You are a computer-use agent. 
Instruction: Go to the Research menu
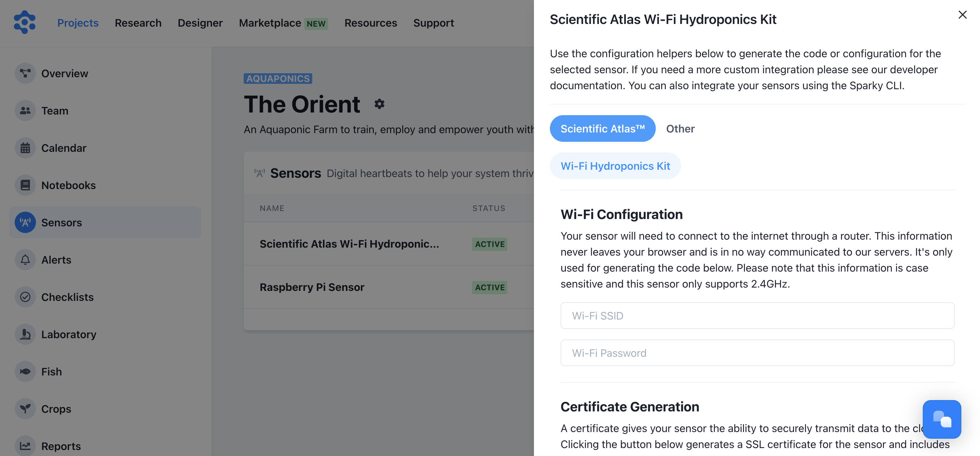[138, 23]
